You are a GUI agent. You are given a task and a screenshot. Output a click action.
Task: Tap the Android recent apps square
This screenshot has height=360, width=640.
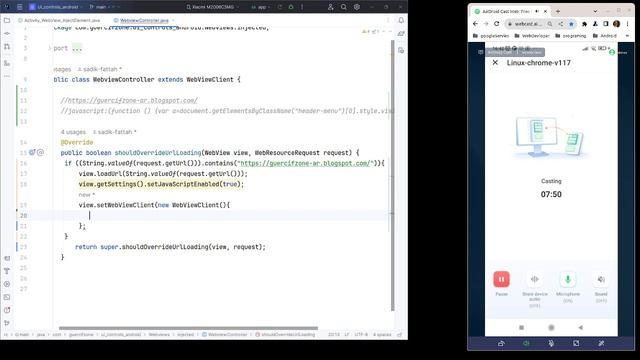point(521,327)
